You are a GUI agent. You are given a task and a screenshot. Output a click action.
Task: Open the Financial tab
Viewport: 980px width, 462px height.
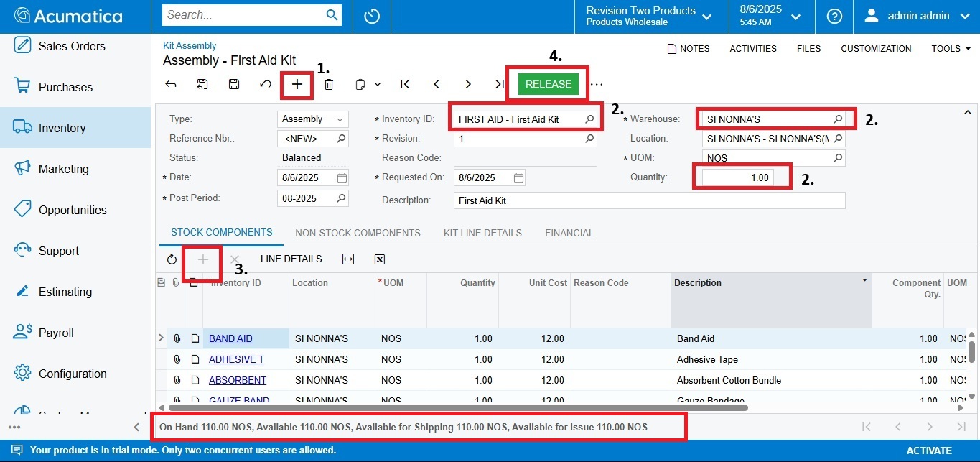(x=569, y=233)
